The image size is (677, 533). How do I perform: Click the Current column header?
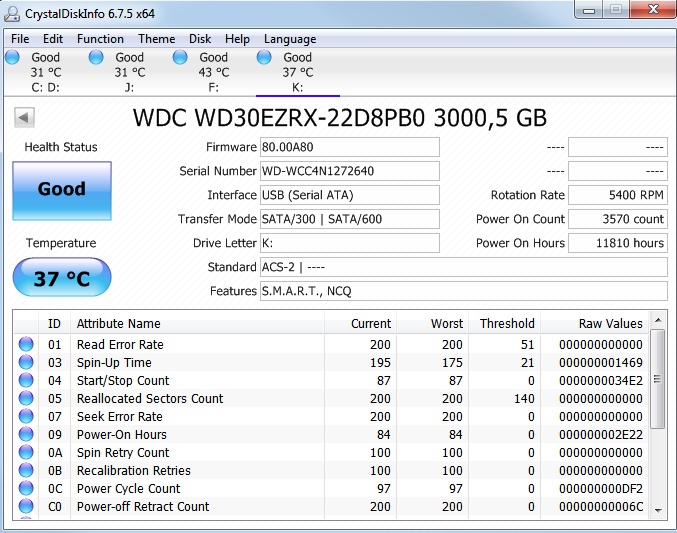coord(360,324)
